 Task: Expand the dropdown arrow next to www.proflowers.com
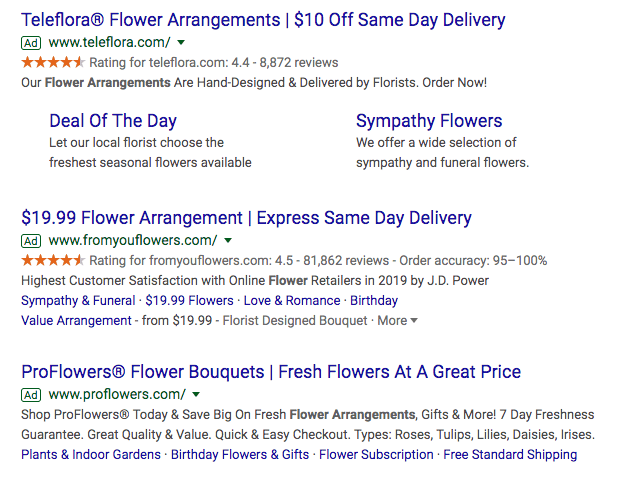pos(196,395)
